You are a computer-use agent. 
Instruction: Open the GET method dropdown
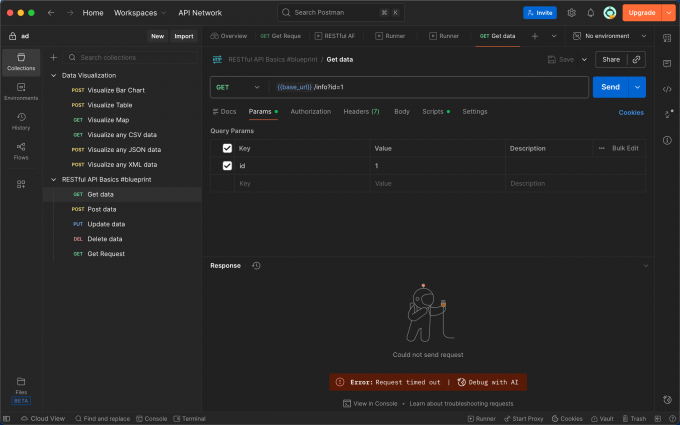coord(238,87)
